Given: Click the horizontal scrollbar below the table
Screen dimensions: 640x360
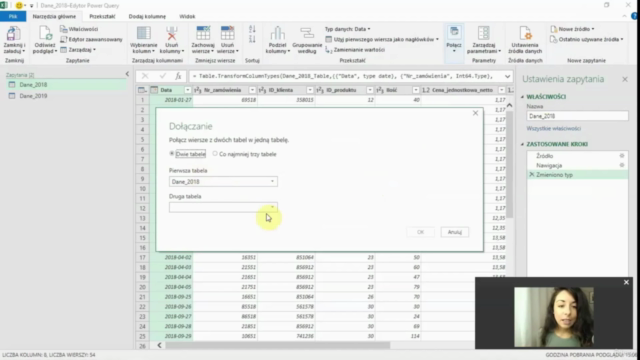Looking at the screenshot, I should pyautogui.click(x=278, y=345).
